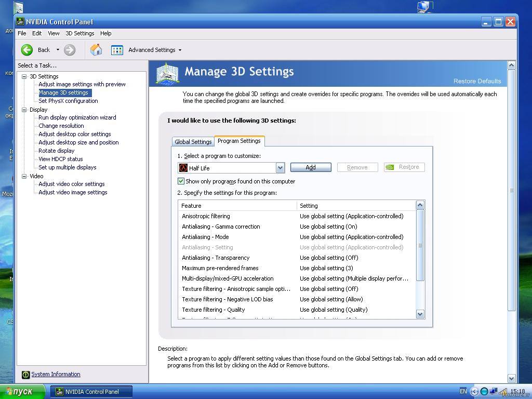Screen dimensions: 532x399
Task: Select the Program Settings tab
Action: pyautogui.click(x=239, y=141)
